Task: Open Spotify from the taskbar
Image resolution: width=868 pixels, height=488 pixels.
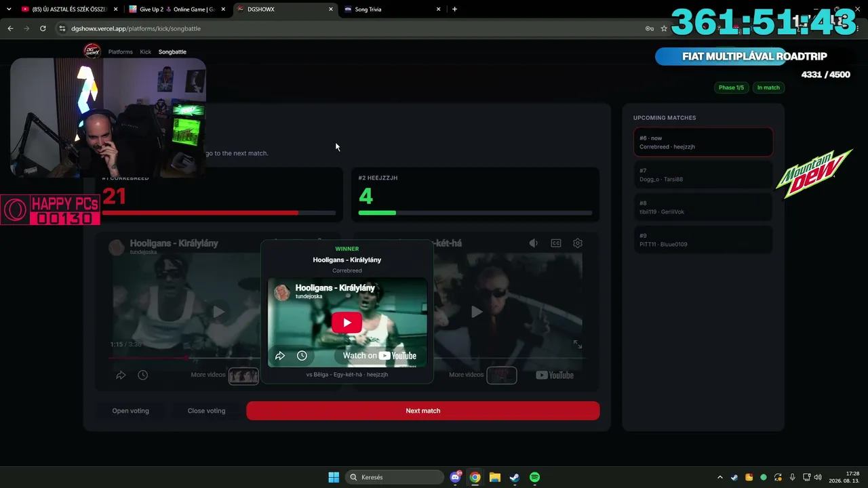Action: (x=534, y=477)
